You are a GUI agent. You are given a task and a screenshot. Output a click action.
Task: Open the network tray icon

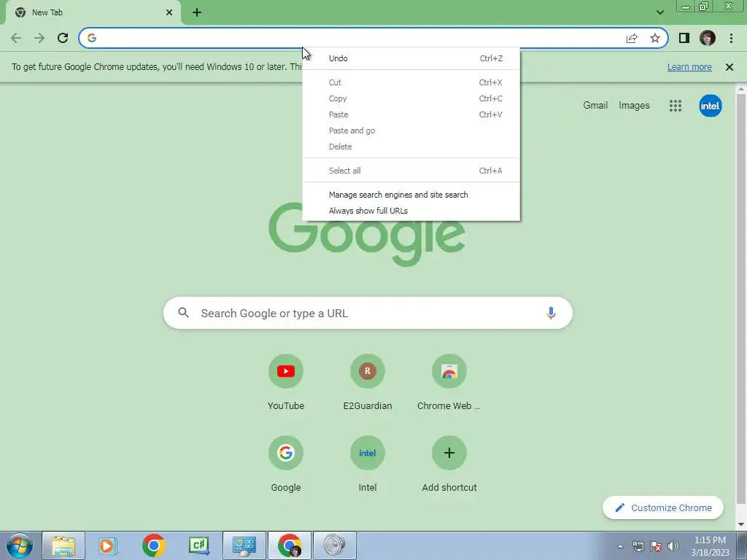pos(638,546)
